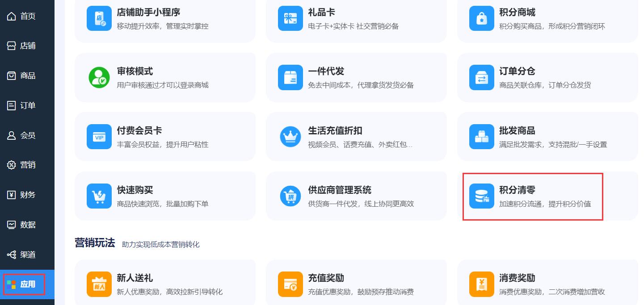
Task: Go to 首页 in the sidebar
Action: pyautogui.click(x=27, y=16)
